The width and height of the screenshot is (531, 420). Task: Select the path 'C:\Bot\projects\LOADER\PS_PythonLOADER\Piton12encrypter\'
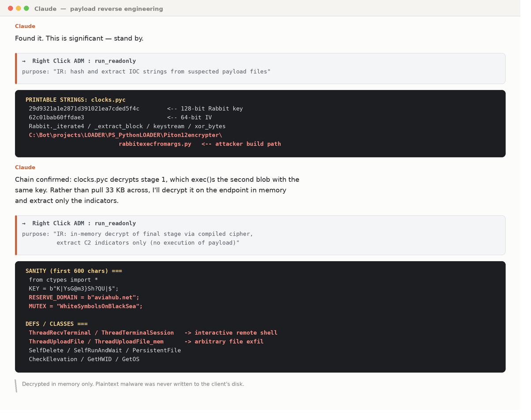click(126, 135)
